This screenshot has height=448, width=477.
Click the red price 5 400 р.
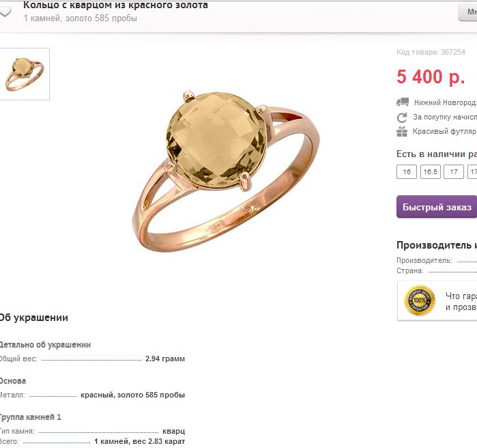tap(431, 76)
